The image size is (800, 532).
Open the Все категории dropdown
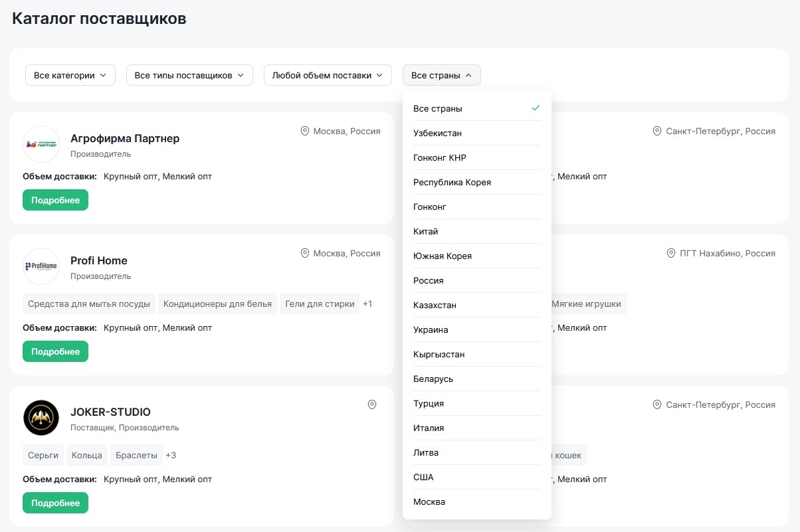tap(70, 75)
